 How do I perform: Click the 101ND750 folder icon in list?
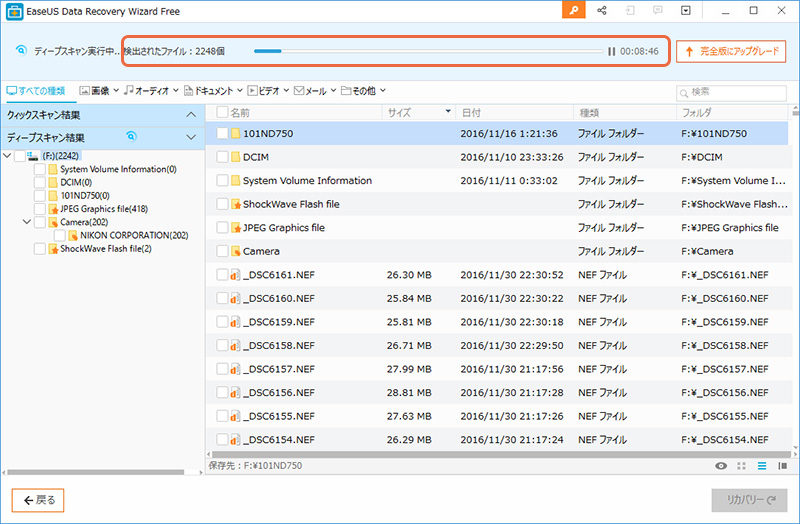click(235, 134)
